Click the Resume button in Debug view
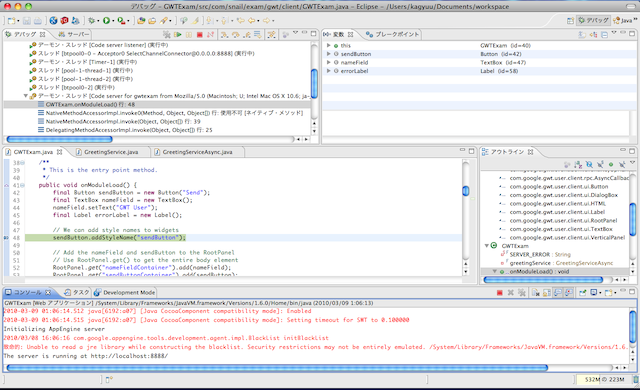Viewport: 640px width, 390px height. [178, 35]
